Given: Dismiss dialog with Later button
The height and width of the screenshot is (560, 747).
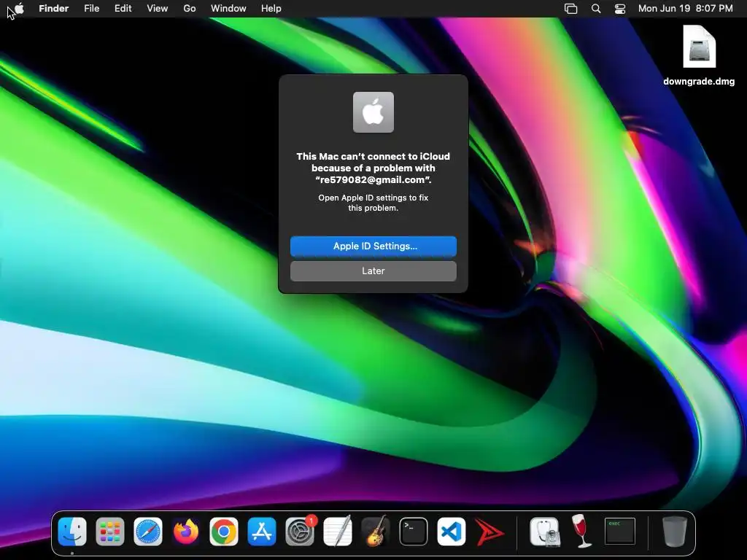Looking at the screenshot, I should (x=373, y=271).
